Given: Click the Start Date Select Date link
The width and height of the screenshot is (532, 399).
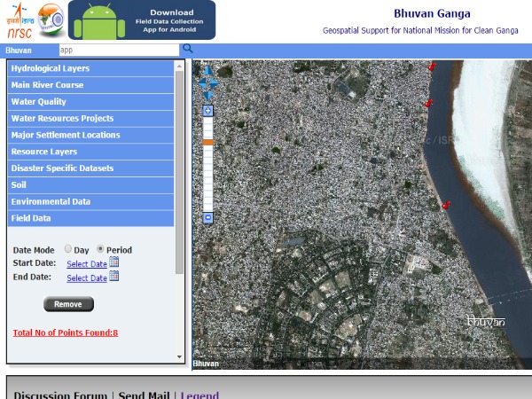Looking at the screenshot, I should [x=87, y=264].
